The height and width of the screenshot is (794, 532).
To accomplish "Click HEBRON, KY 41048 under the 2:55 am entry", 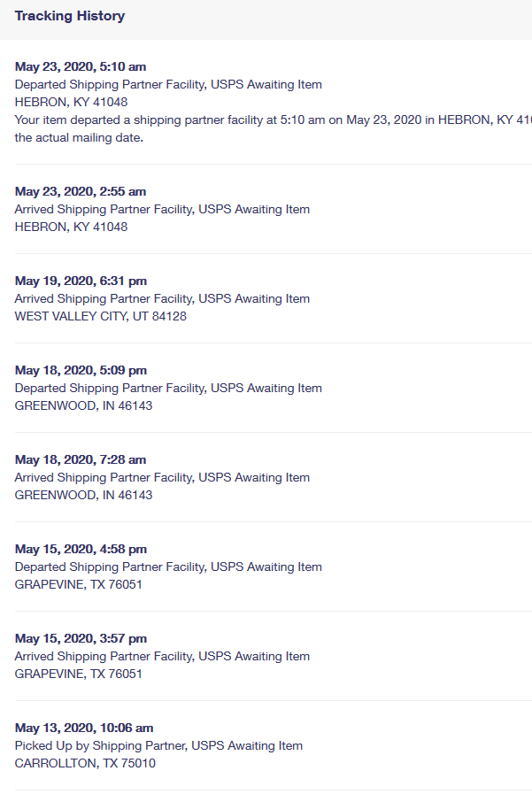I will coord(71,227).
